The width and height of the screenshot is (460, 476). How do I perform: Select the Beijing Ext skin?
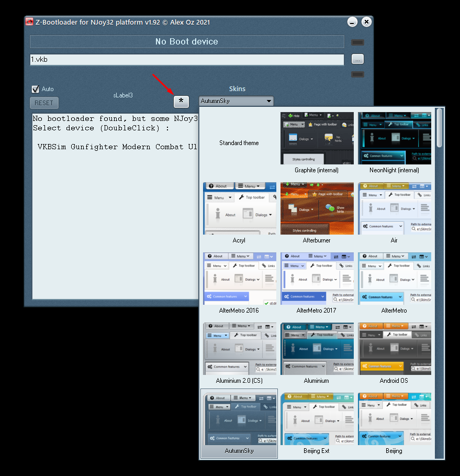317,424
